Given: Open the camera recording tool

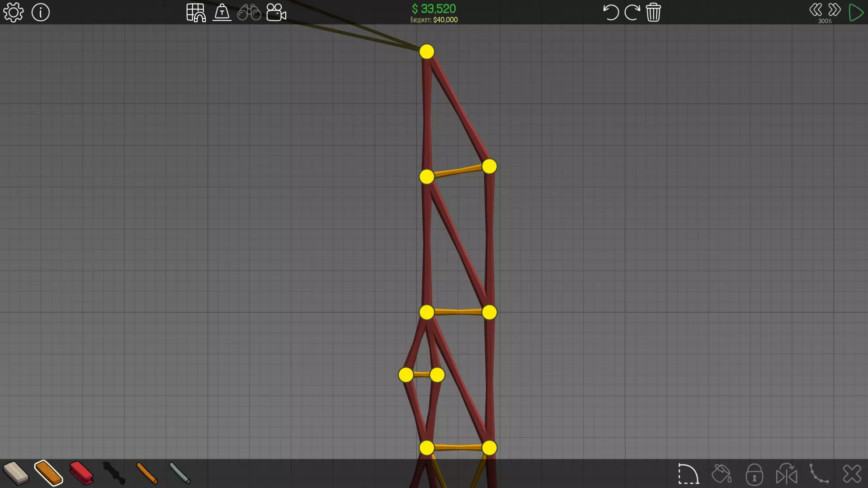Looking at the screenshot, I should [x=276, y=13].
